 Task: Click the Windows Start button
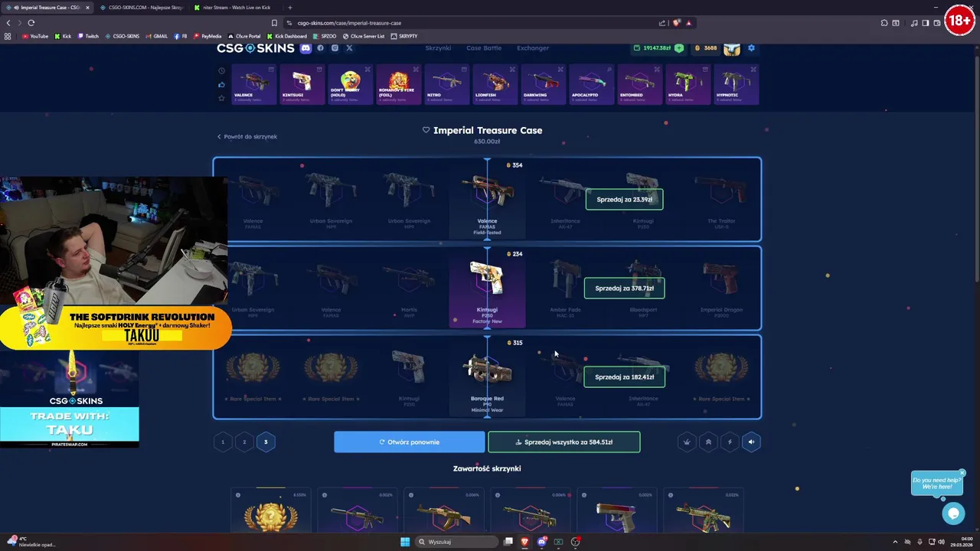[x=405, y=542]
